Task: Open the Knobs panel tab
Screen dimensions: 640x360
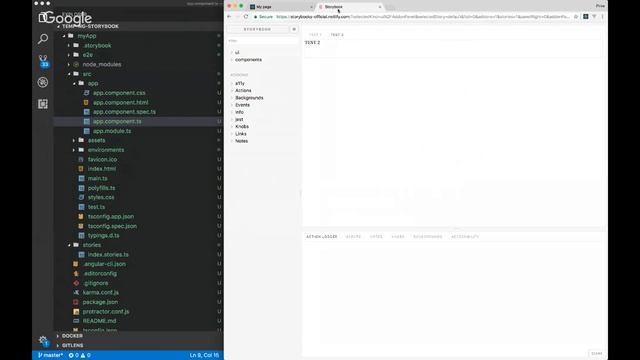Action: [398, 237]
